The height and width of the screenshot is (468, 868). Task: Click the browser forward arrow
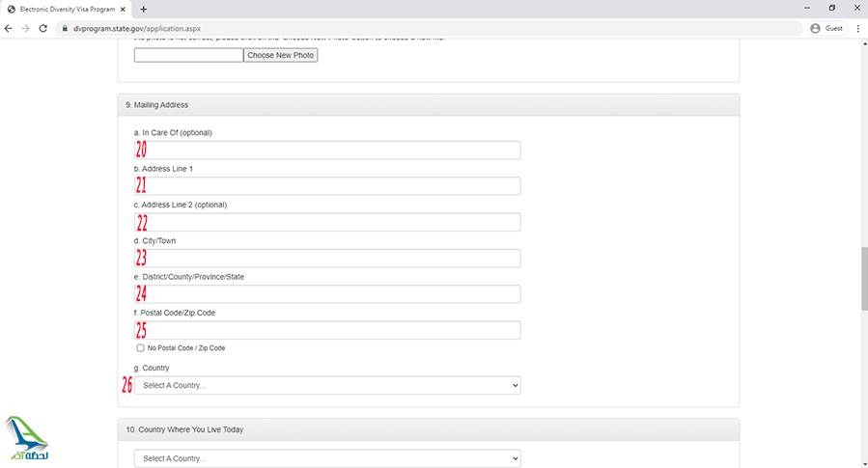tap(26, 29)
